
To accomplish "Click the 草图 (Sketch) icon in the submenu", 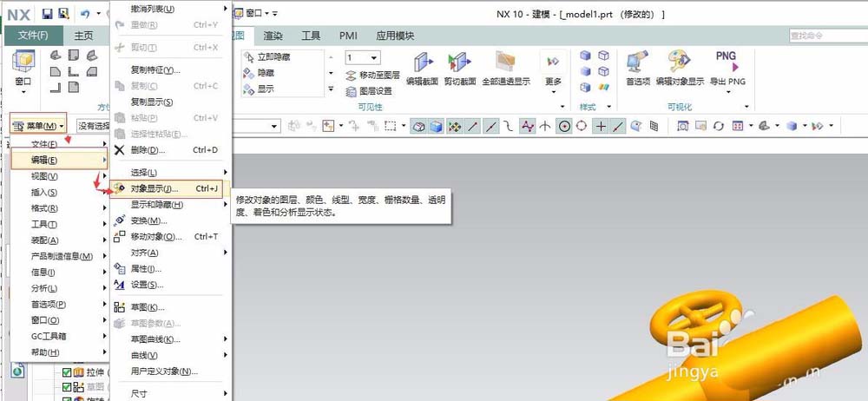I will tap(119, 307).
